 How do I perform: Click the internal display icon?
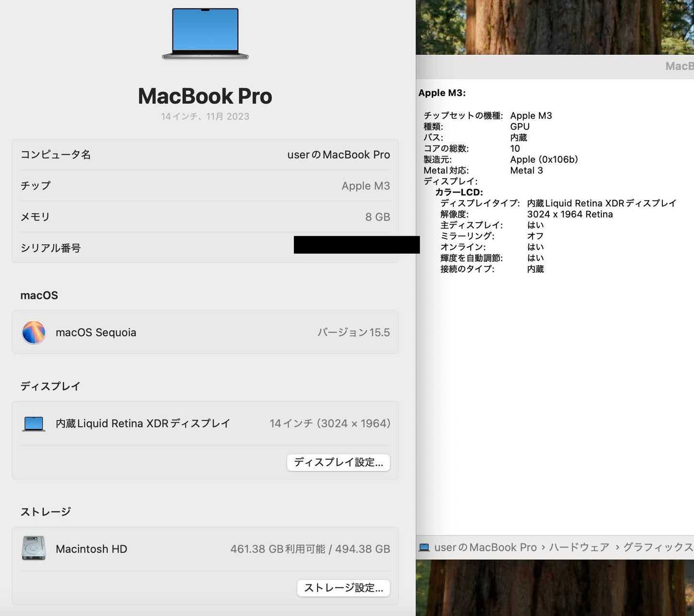click(33, 423)
